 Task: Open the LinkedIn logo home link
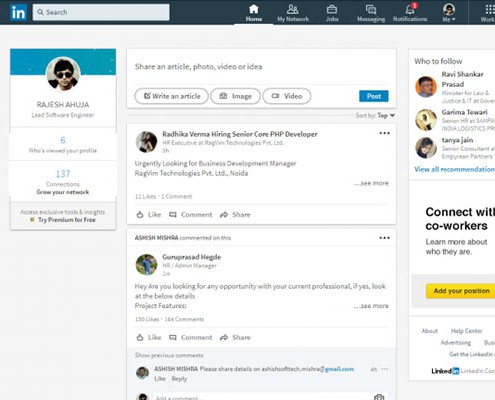click(18, 13)
